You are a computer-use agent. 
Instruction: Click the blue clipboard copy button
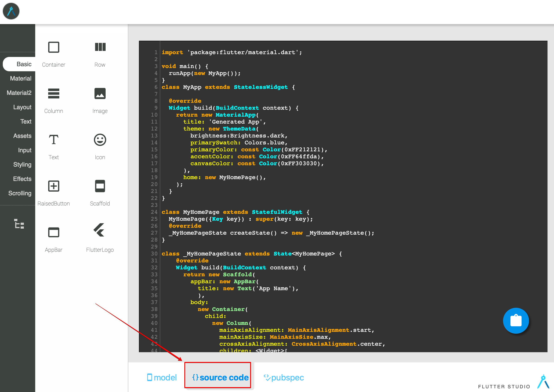pyautogui.click(x=516, y=320)
